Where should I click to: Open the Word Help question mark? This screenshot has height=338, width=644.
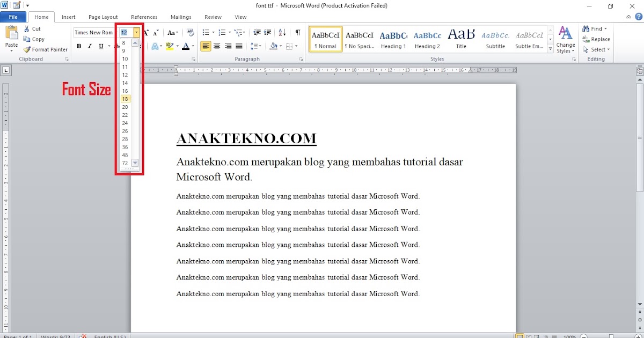pyautogui.click(x=638, y=17)
